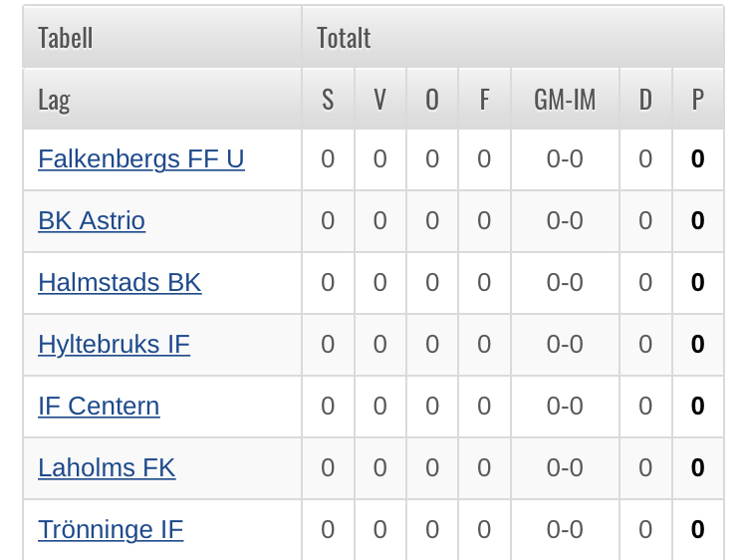Screen dimensions: 747x560
Task: Open the Trönninge IF team link
Action: pyautogui.click(x=111, y=530)
